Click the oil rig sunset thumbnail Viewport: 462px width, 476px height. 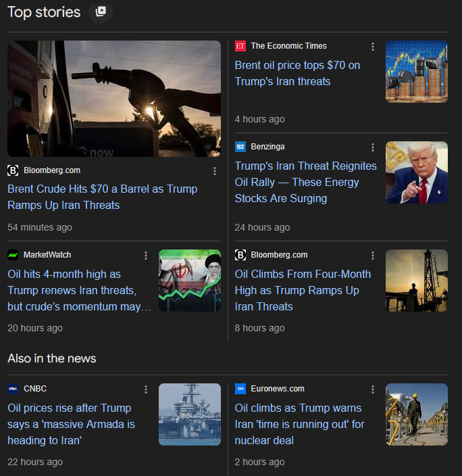(417, 281)
